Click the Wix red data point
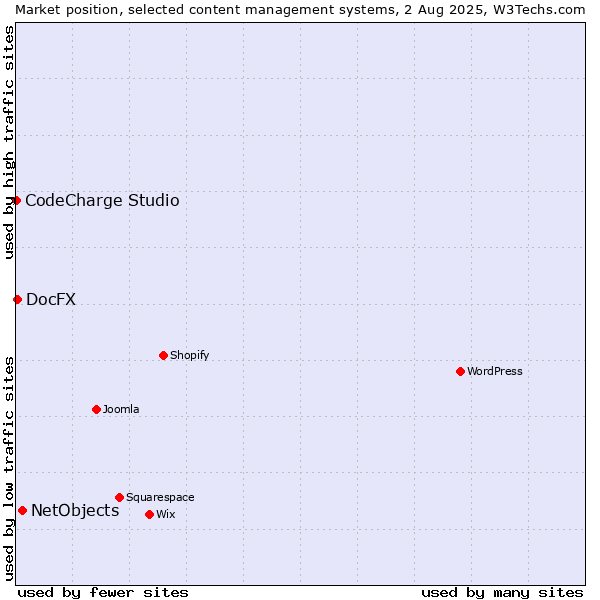The image size is (600, 600). tap(150, 515)
